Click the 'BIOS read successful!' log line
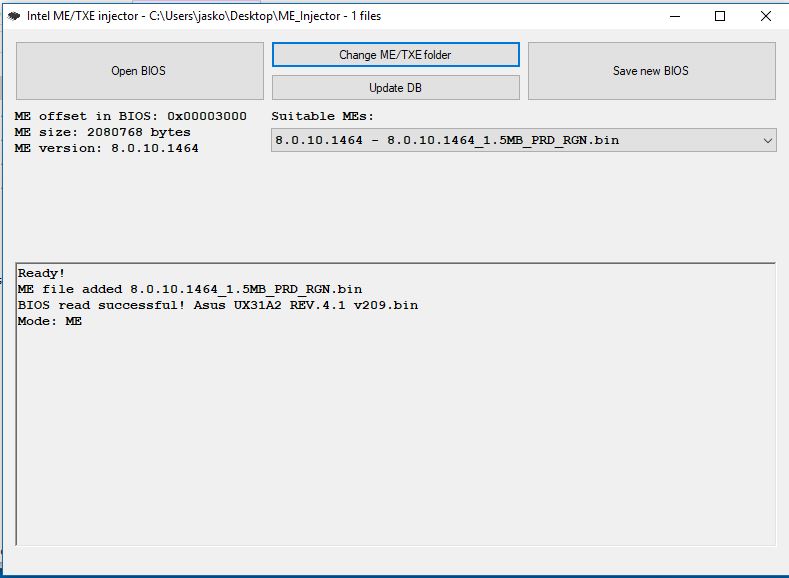Screen dimensions: 789x578 [218, 305]
